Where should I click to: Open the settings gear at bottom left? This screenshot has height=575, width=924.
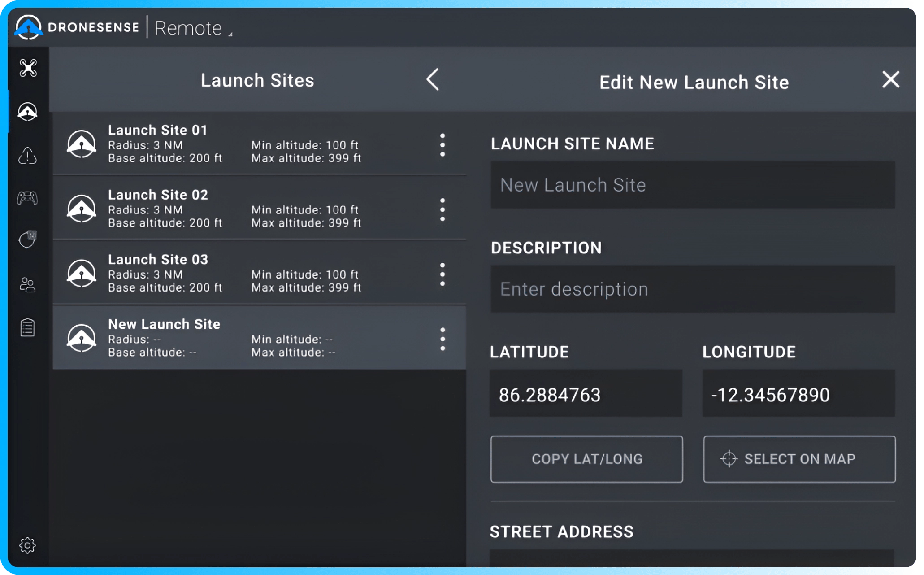click(x=28, y=545)
